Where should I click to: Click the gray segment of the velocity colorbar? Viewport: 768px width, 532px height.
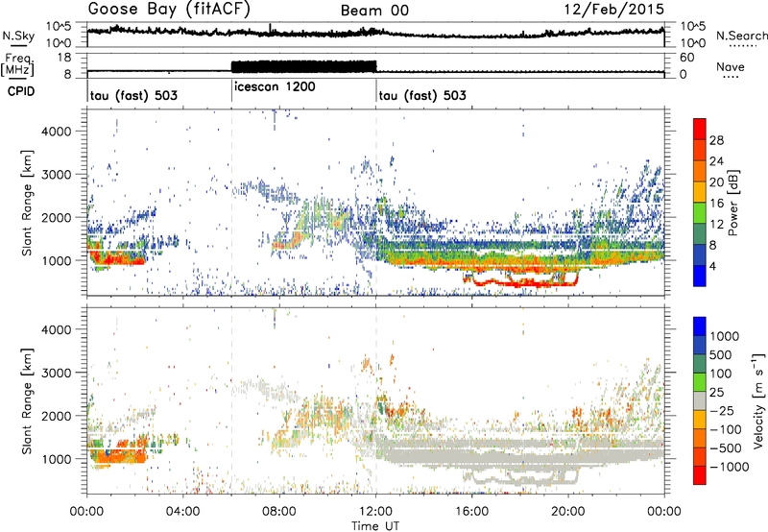pos(700,400)
